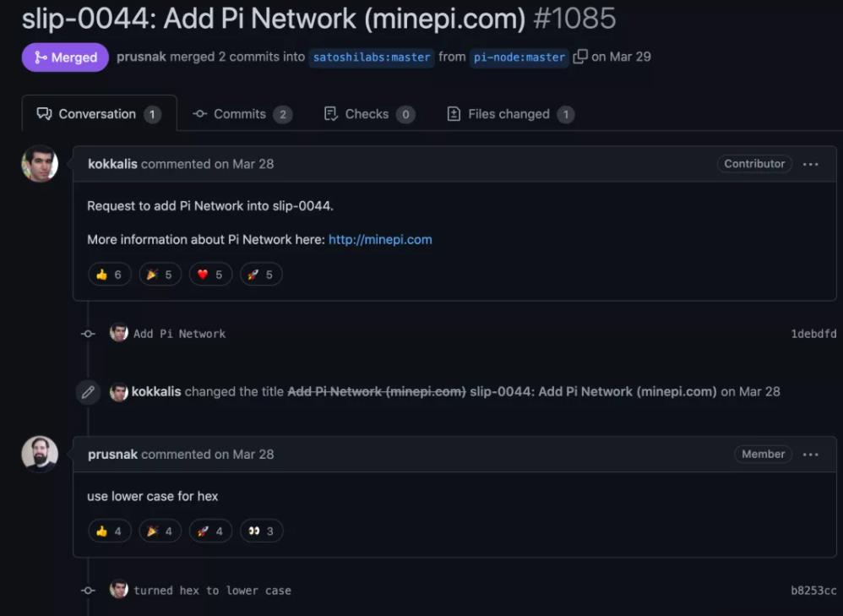
Task: Click small avatar in title change event
Action: click(119, 392)
